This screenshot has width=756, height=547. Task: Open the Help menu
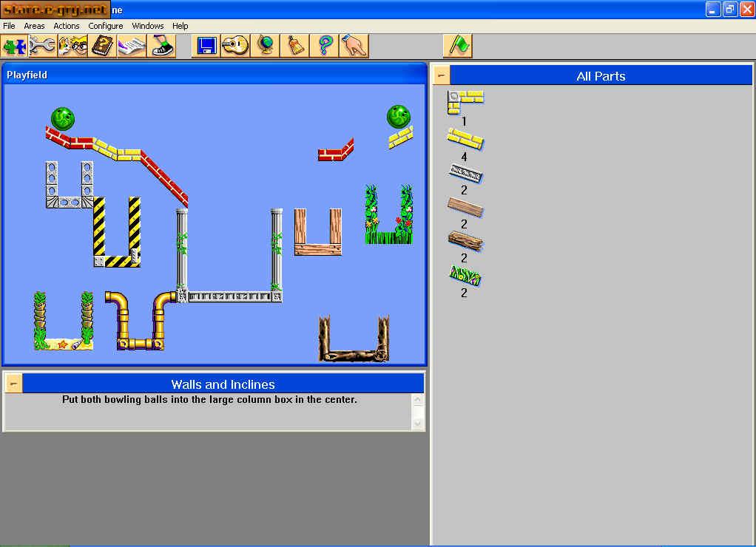coord(180,26)
